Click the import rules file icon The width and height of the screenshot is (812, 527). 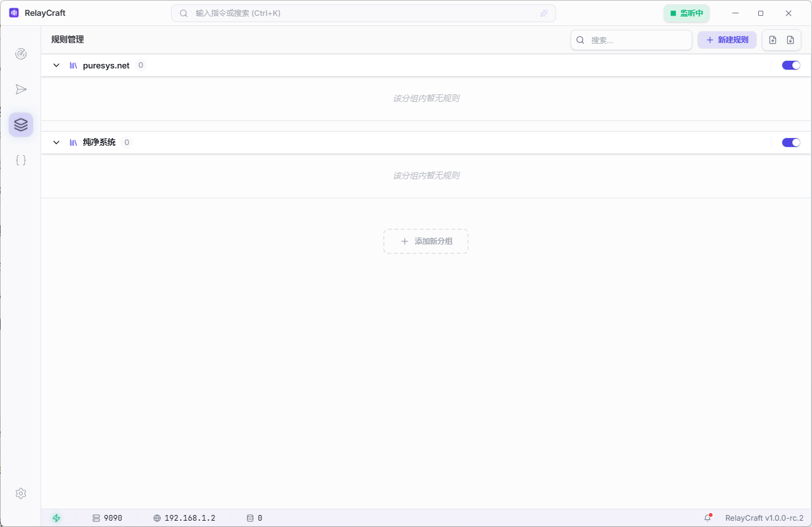(773, 40)
